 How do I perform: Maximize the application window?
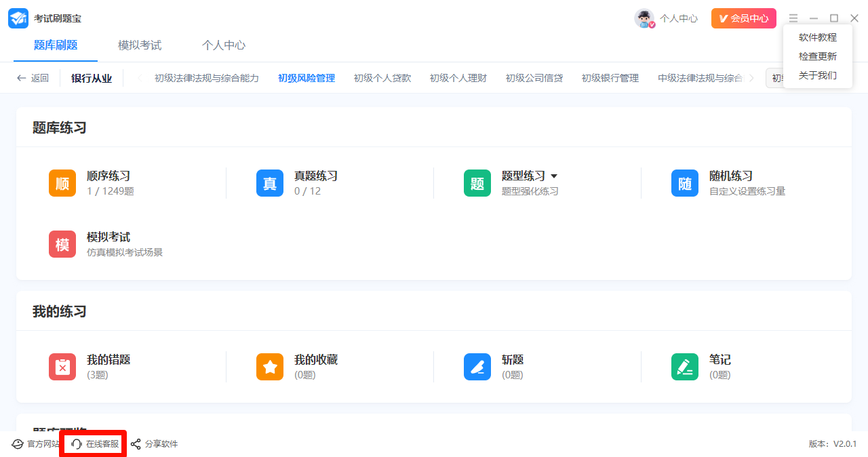[x=834, y=18]
